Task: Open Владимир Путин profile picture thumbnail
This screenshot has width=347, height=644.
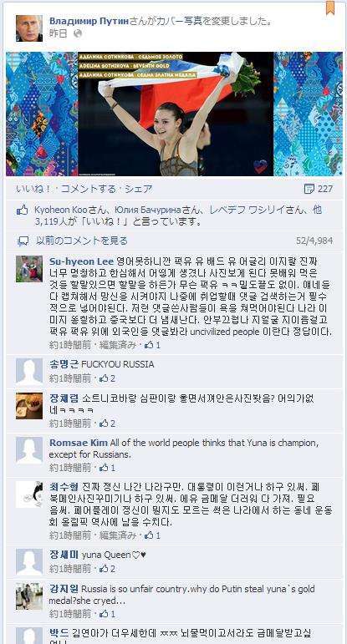Action: [x=29, y=28]
